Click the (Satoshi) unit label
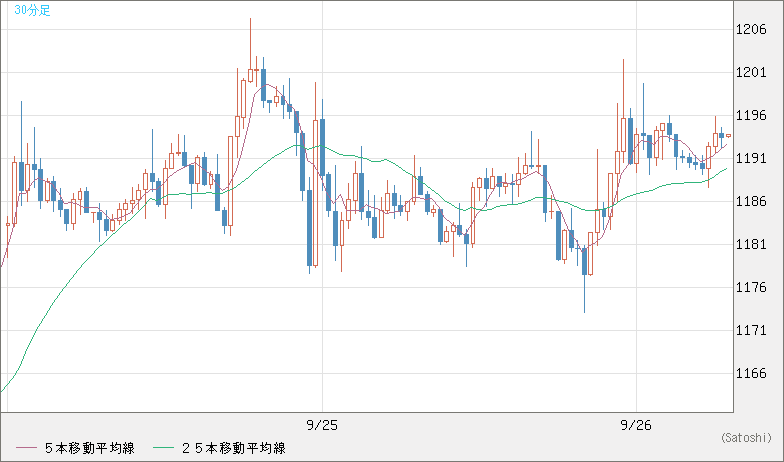 (746, 438)
